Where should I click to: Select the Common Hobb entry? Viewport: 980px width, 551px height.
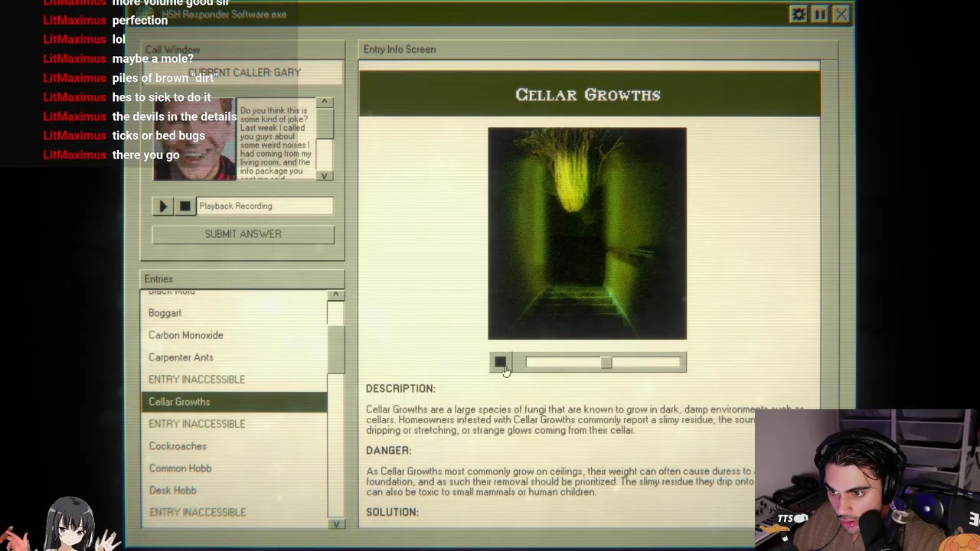pos(234,468)
